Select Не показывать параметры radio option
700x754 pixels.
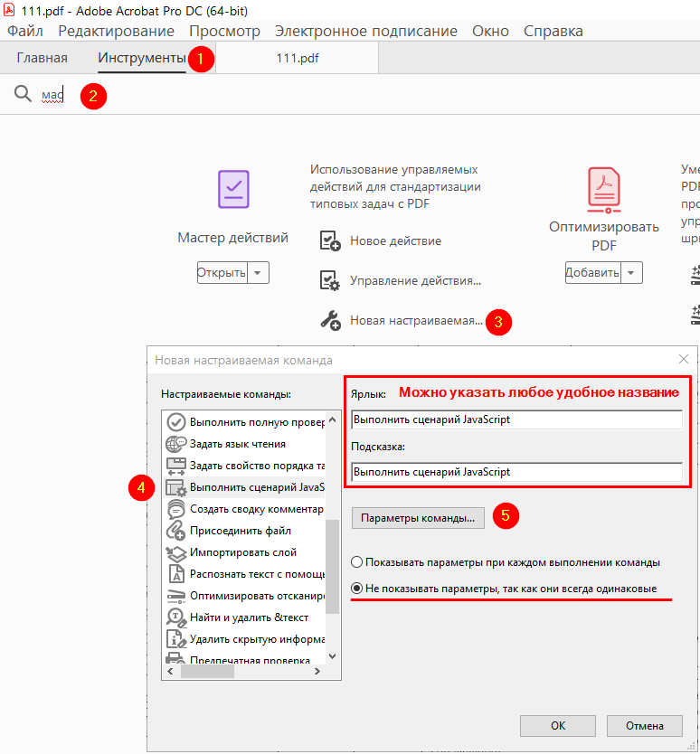[358, 589]
